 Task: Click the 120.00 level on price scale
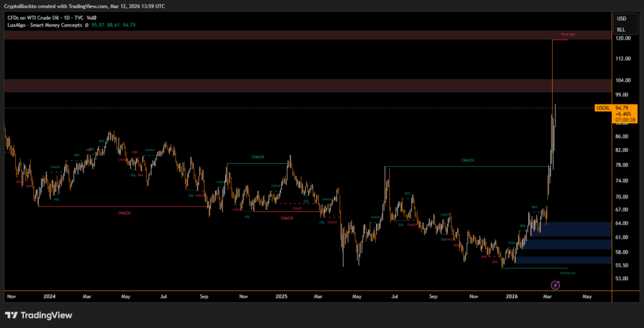[x=623, y=38]
